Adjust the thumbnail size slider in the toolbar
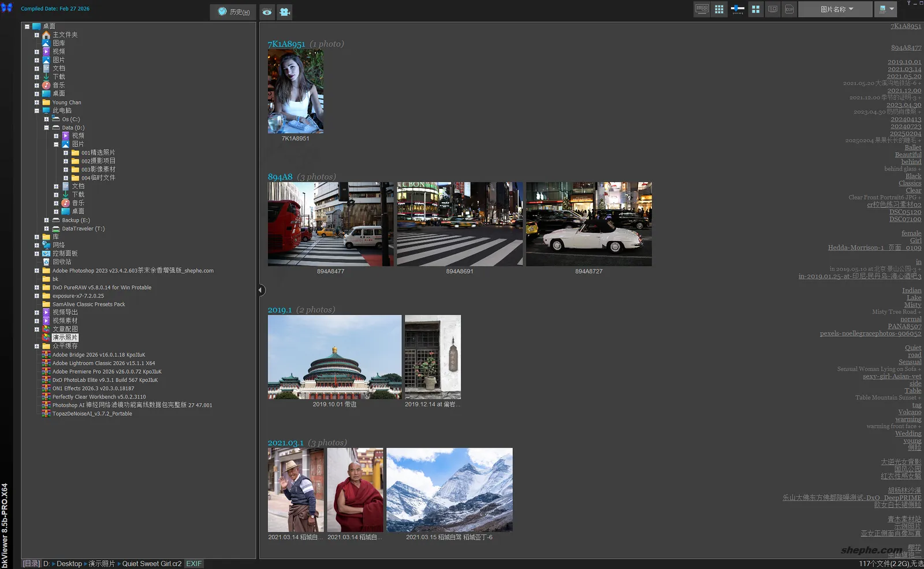The height and width of the screenshot is (569, 924). pyautogui.click(x=737, y=9)
